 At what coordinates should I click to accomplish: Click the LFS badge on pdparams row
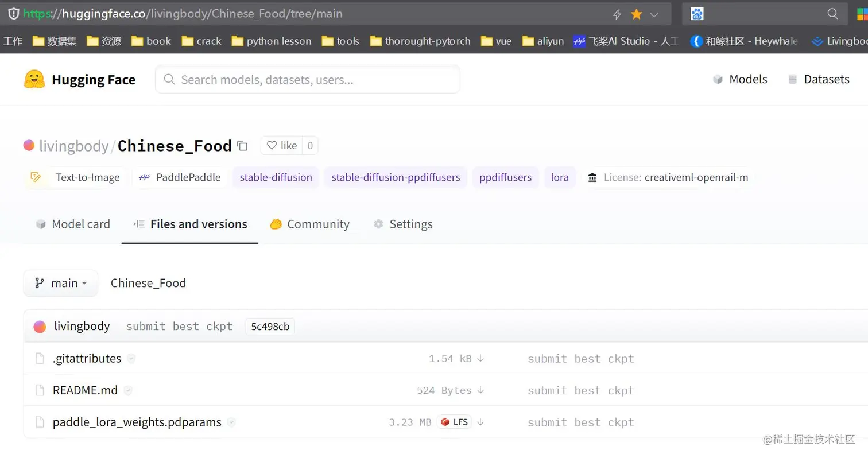point(454,422)
